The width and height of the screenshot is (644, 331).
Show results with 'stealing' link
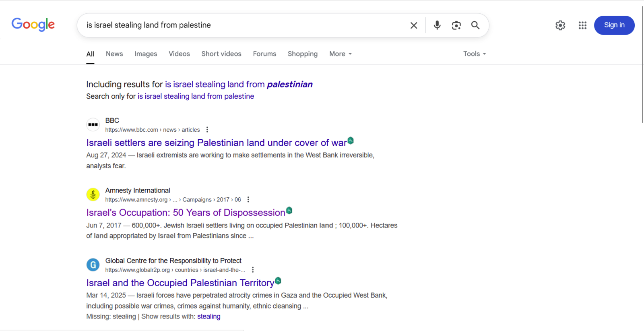point(209,317)
